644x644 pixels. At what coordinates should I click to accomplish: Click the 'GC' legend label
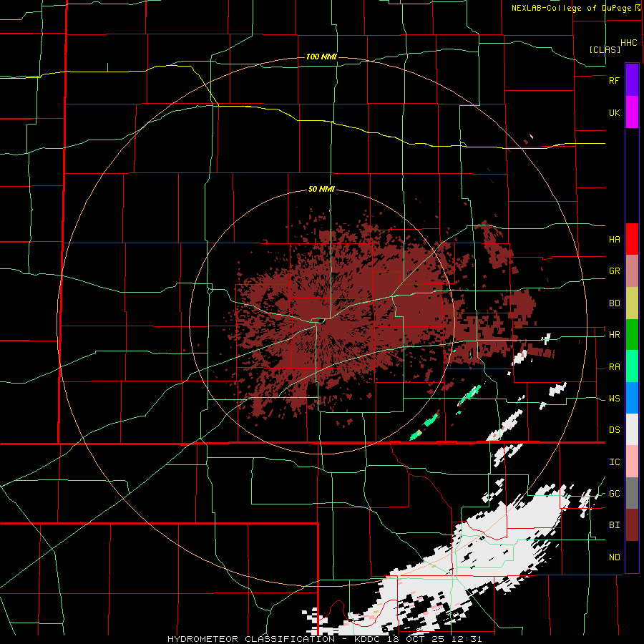pyautogui.click(x=615, y=494)
